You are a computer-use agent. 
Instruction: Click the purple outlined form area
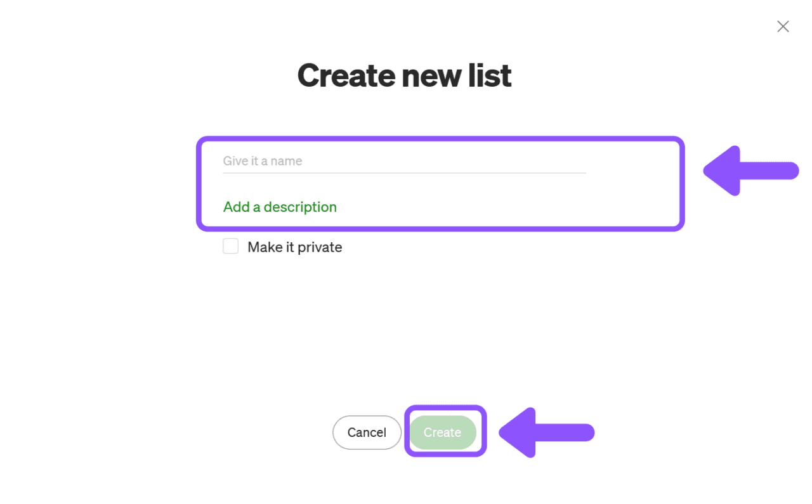440,183
